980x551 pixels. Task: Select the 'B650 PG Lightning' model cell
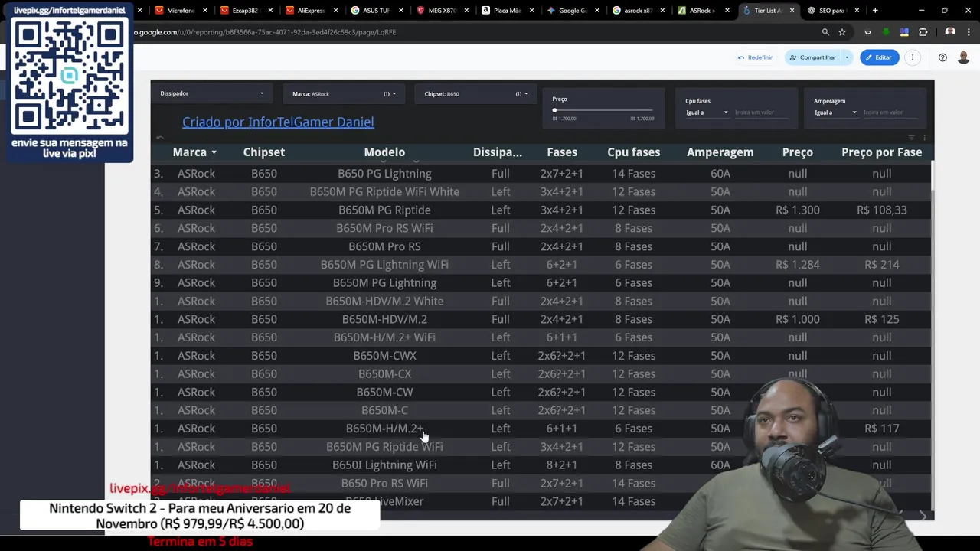click(384, 174)
